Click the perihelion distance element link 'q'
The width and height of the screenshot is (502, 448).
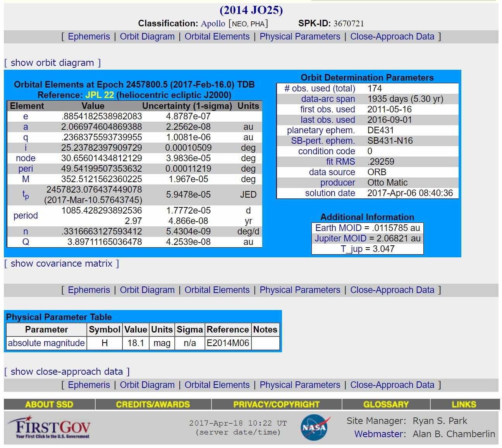26,137
